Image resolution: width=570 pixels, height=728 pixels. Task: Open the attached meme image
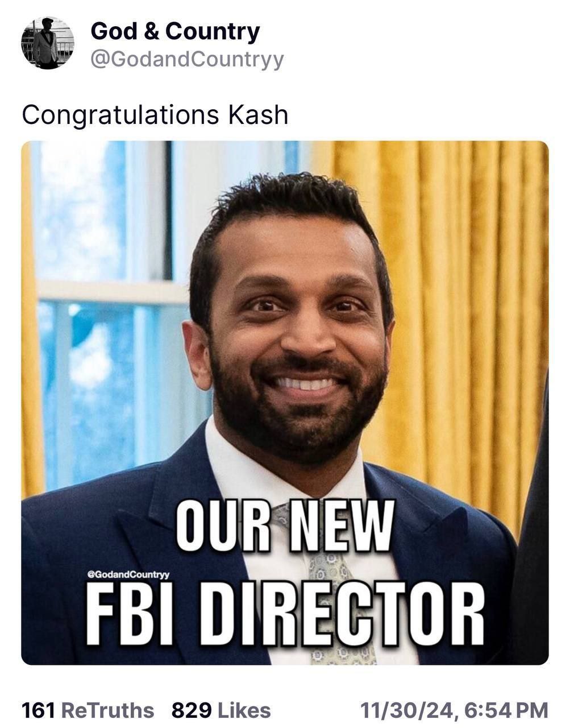tap(284, 341)
